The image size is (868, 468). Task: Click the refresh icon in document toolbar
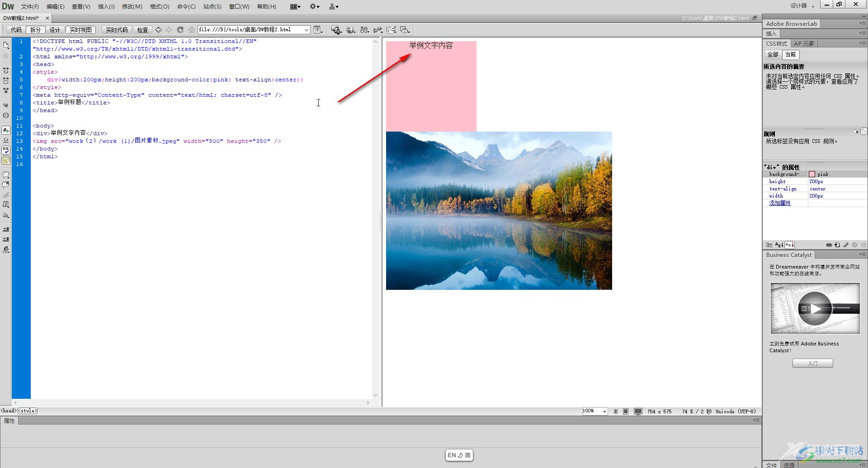tap(180, 30)
